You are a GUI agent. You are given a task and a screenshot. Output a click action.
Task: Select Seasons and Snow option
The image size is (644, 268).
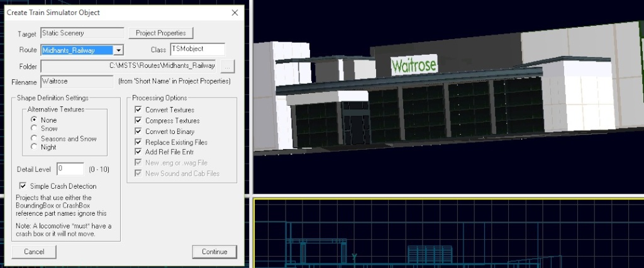(x=34, y=138)
